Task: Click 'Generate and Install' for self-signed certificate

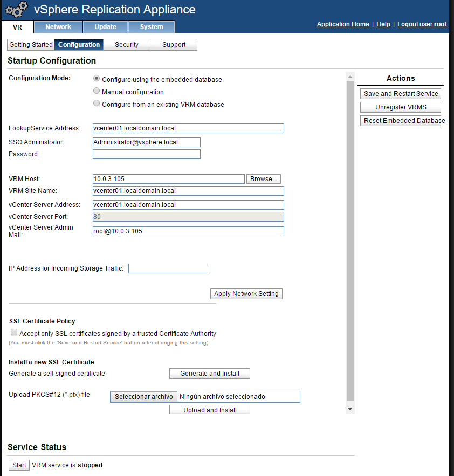Action: pyautogui.click(x=209, y=374)
